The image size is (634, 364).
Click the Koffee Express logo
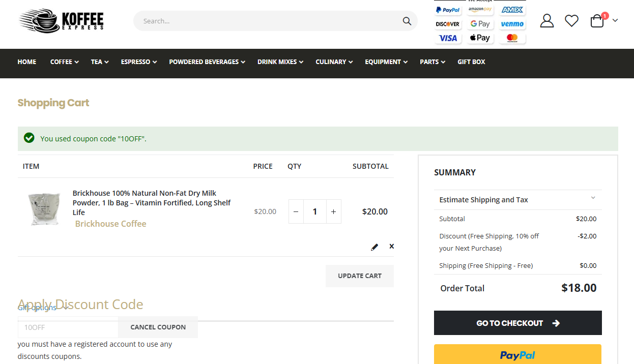click(x=60, y=21)
